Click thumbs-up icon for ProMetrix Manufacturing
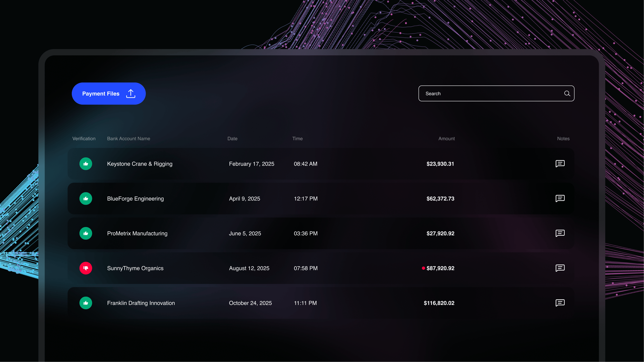The height and width of the screenshot is (362, 644). pyautogui.click(x=86, y=233)
